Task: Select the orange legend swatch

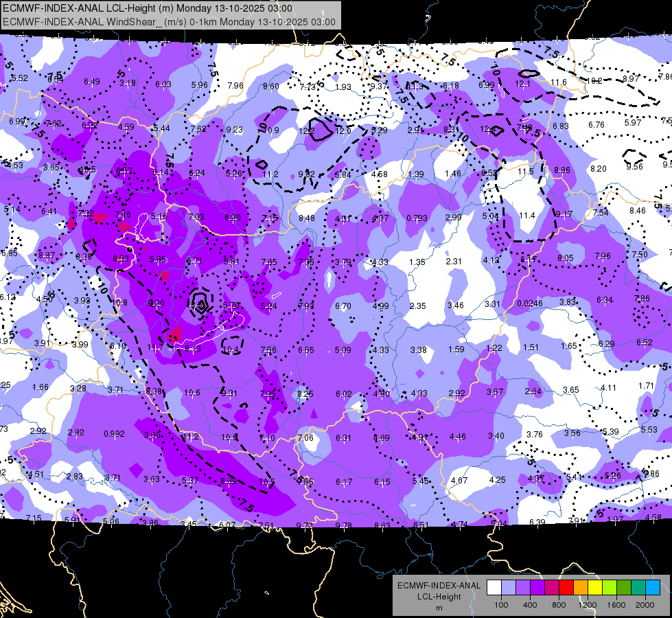Action: [x=580, y=588]
